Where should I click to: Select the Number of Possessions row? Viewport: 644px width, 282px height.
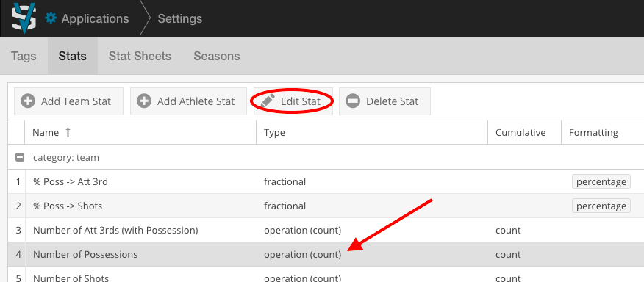pos(326,254)
